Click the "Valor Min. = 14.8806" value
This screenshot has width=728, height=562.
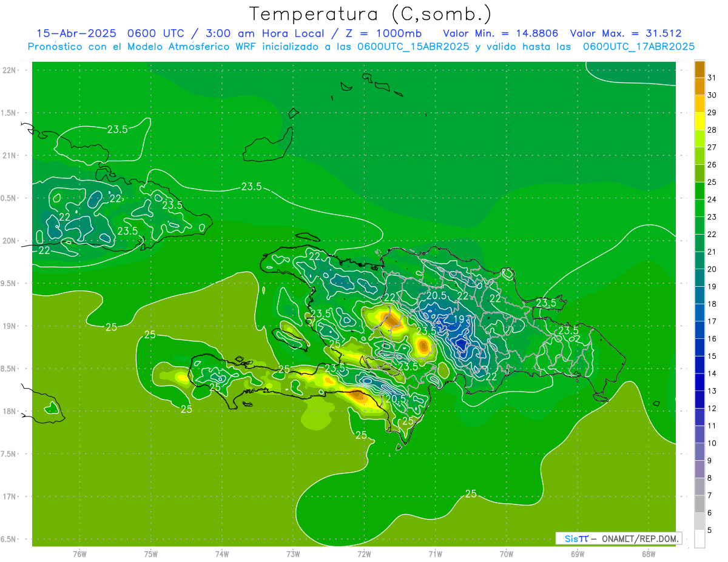tap(500, 33)
